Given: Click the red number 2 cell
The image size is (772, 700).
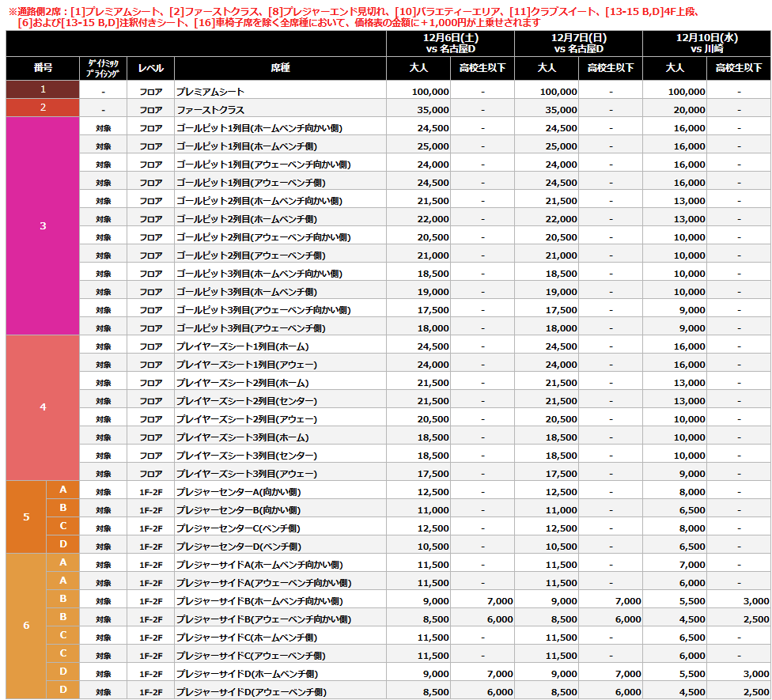Looking at the screenshot, I should [x=43, y=108].
